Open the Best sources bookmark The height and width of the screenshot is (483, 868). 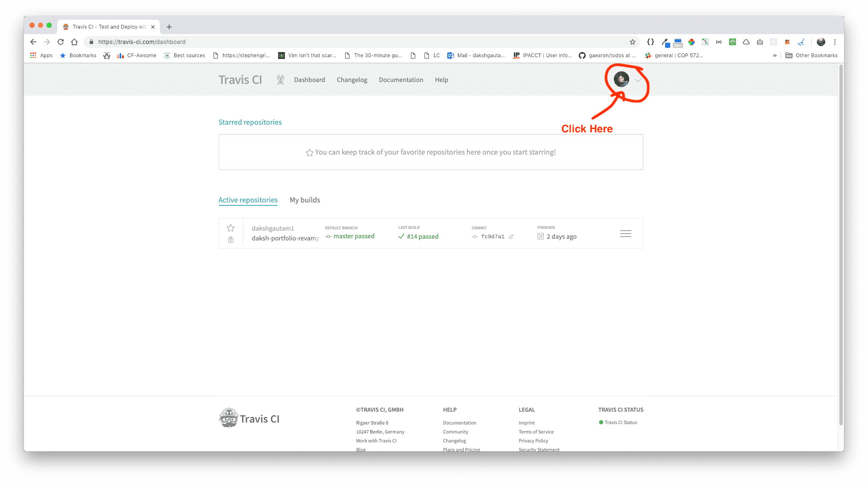click(x=185, y=56)
